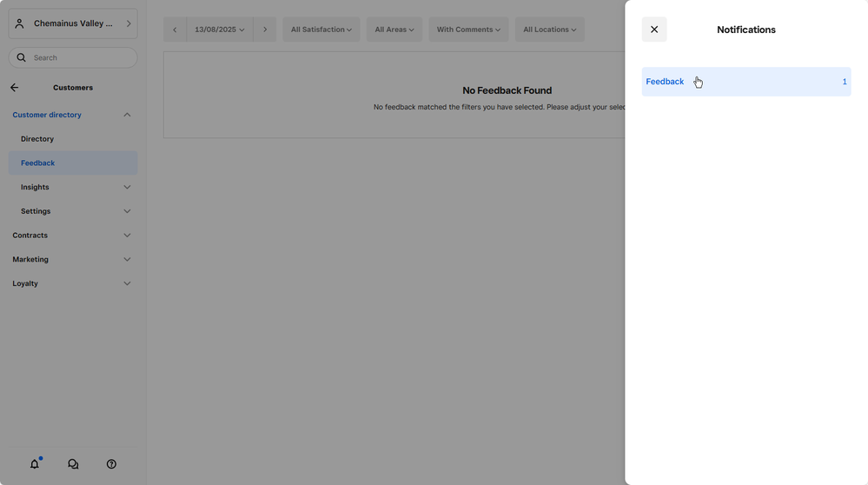Open the help question mark icon
Viewport: 868px width, 485px height.
pyautogui.click(x=111, y=464)
